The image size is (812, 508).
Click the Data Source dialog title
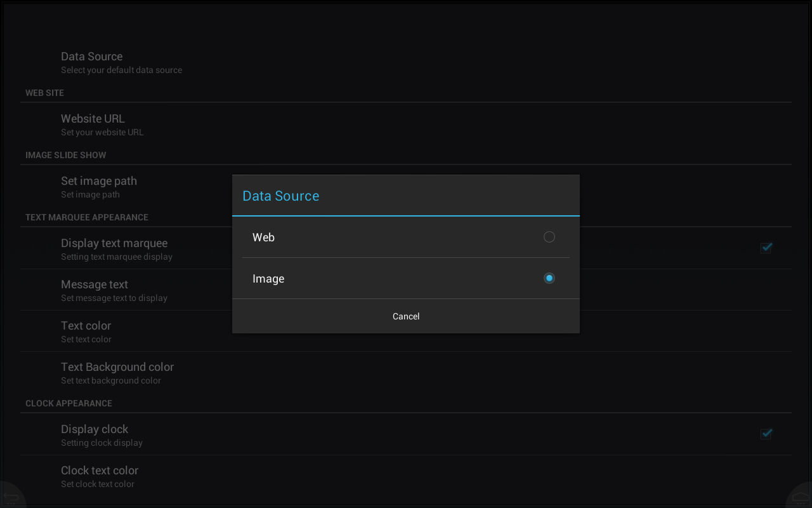[280, 196]
